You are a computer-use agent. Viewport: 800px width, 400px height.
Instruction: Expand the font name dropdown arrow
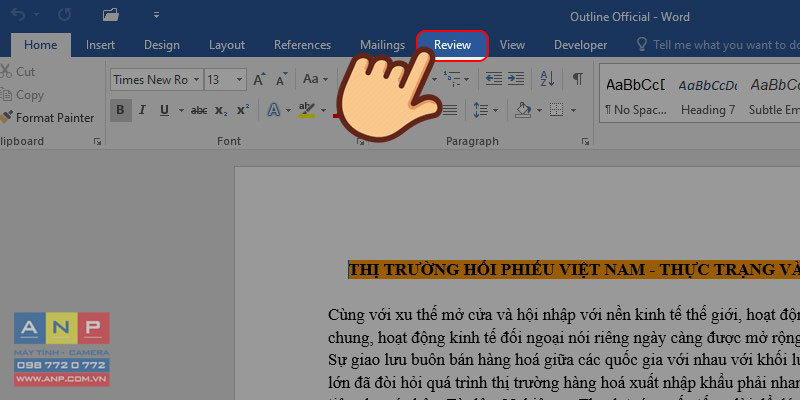click(x=197, y=80)
